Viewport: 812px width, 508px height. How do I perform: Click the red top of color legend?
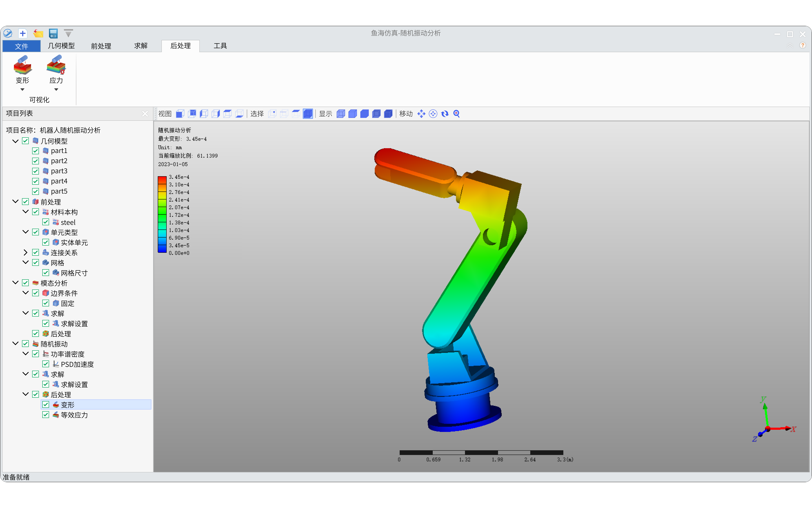point(162,180)
